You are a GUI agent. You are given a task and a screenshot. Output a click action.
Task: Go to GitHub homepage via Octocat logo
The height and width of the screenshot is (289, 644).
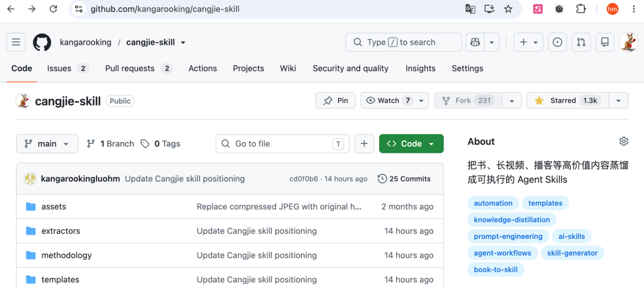(x=42, y=42)
